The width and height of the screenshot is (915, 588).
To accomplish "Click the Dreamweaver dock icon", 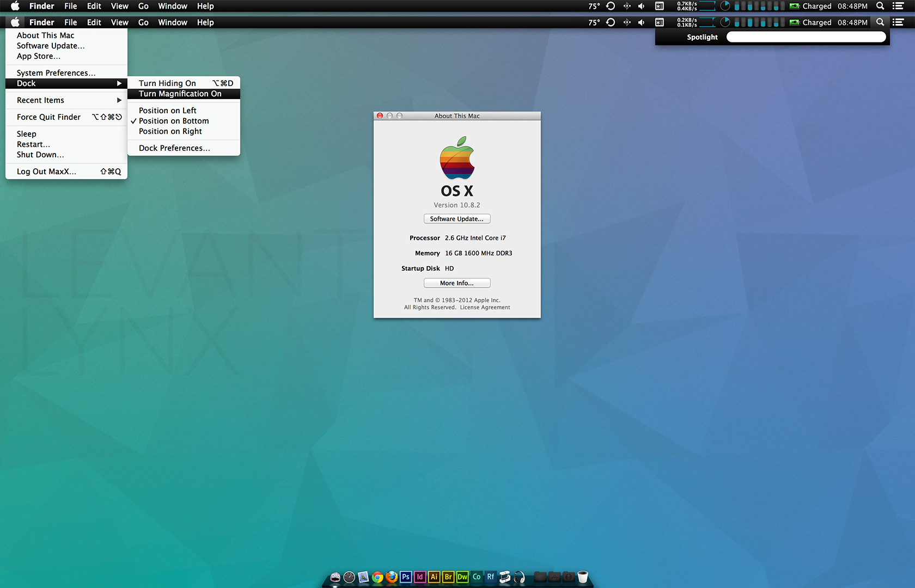I will click(462, 577).
